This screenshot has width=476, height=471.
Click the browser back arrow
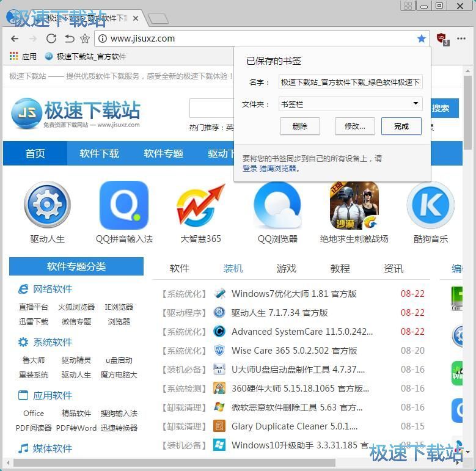(15, 38)
